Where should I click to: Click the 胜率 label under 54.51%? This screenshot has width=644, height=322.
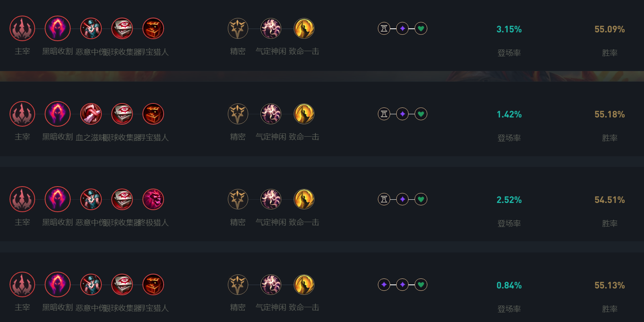click(610, 223)
